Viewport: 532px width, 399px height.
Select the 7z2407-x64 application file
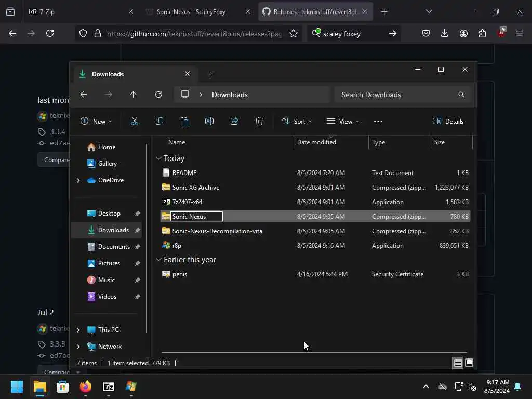pos(315,202)
